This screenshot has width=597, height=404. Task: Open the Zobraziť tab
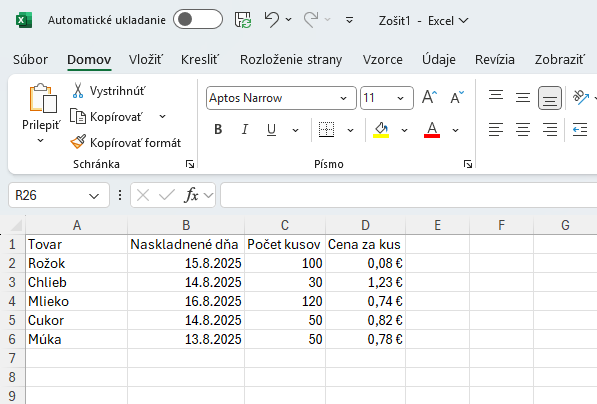[x=560, y=60]
